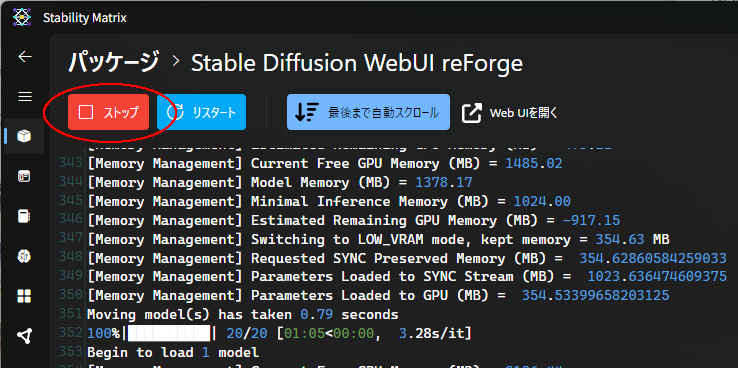738x368 pixels.
Task: Restart the package with リスタート button
Action: coord(201,112)
